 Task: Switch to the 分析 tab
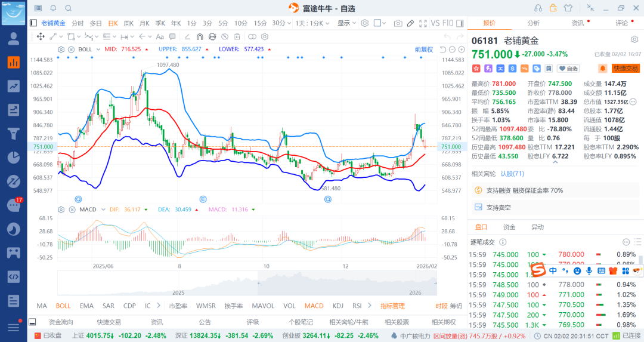(533, 23)
